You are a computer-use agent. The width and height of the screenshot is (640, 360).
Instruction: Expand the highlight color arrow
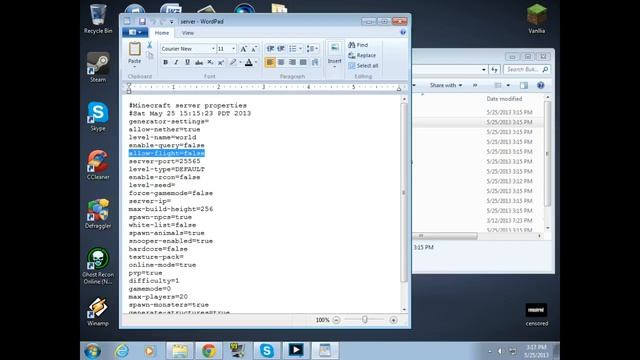pyautogui.click(x=240, y=62)
